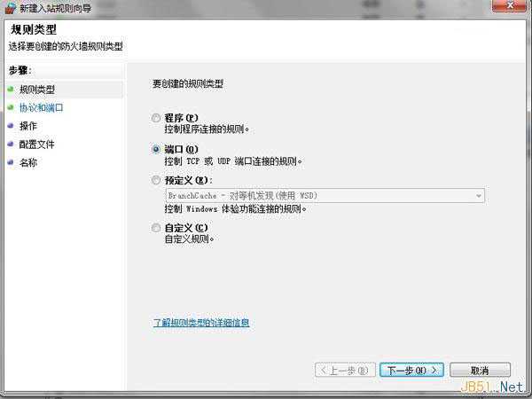This screenshot has height=399, width=532.
Task: Select the 预定义(E) radio button
Action: coord(156,180)
